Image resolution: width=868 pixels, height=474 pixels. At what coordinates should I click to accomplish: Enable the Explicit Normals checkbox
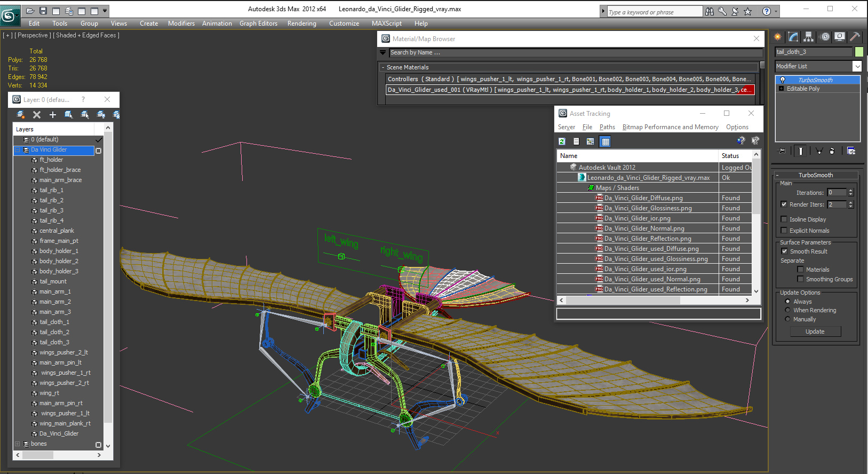(x=784, y=231)
